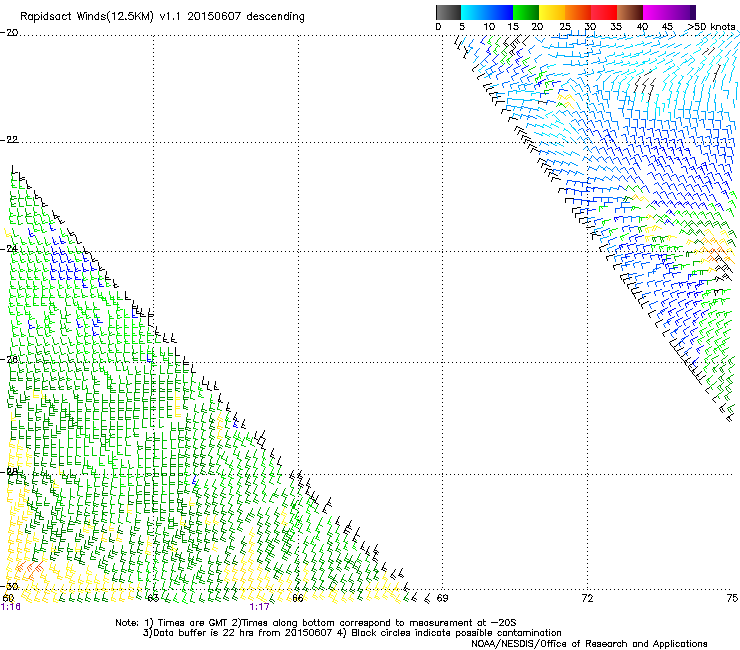Screen dimensions: 740x650
Task: Click the '-26' latitude axis label
Action: pyautogui.click(x=9, y=360)
